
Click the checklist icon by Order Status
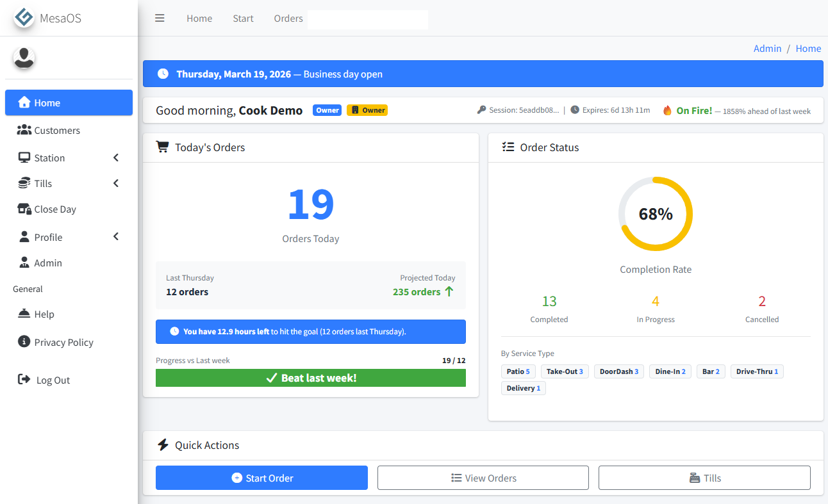coord(508,147)
